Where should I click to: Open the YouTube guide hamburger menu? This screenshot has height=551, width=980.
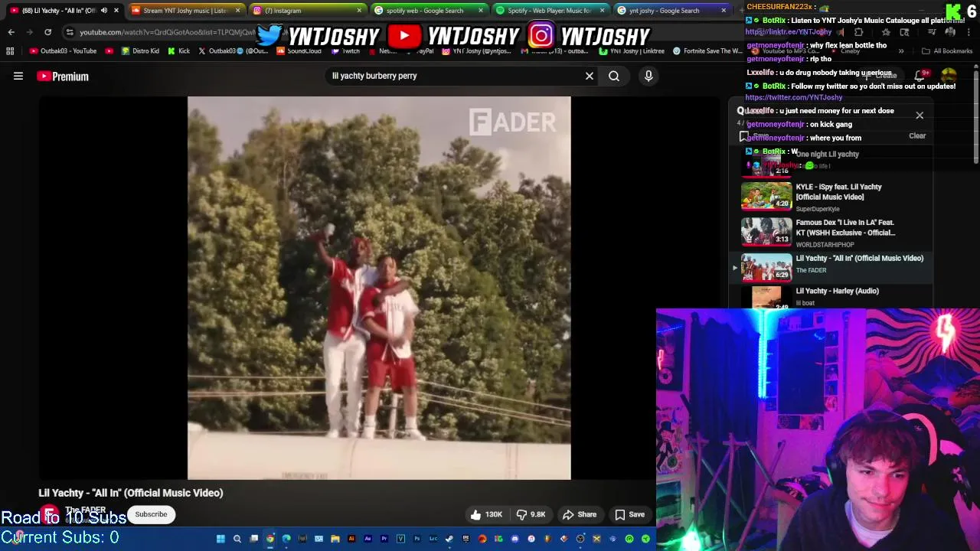[18, 76]
